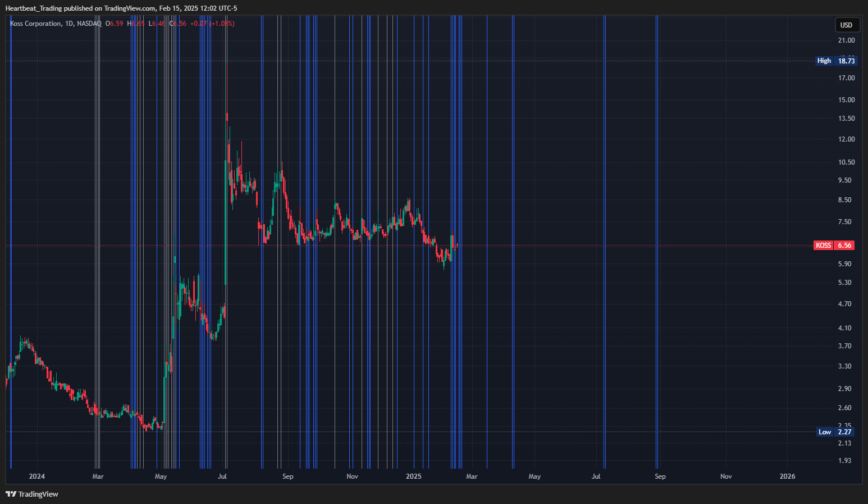Click the high value H6.65
The height and width of the screenshot is (504, 868).
136,24
